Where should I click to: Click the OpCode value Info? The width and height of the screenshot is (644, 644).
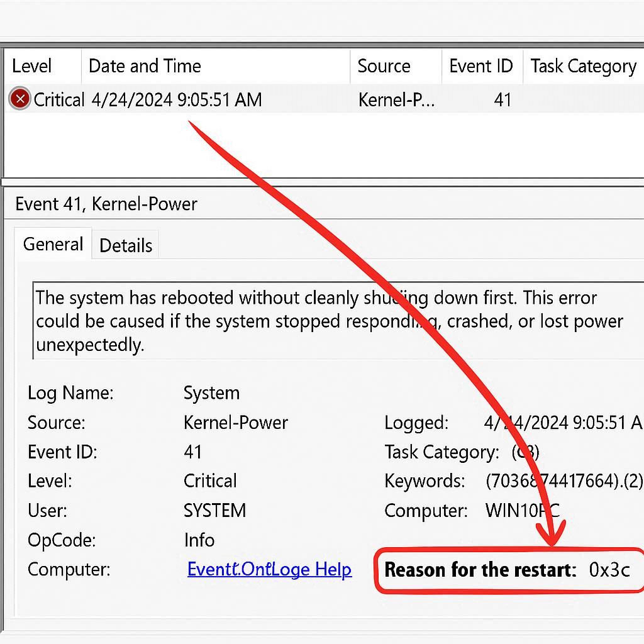tap(199, 540)
